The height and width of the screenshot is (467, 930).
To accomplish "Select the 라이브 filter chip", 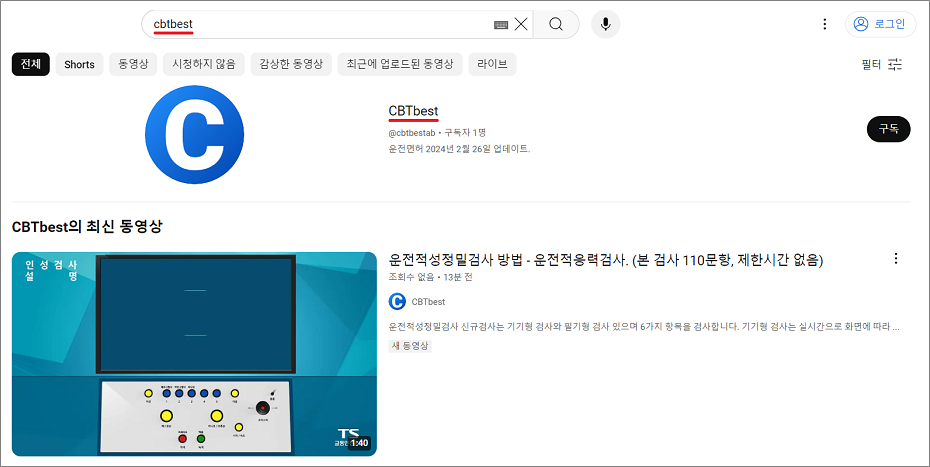I will click(x=492, y=64).
